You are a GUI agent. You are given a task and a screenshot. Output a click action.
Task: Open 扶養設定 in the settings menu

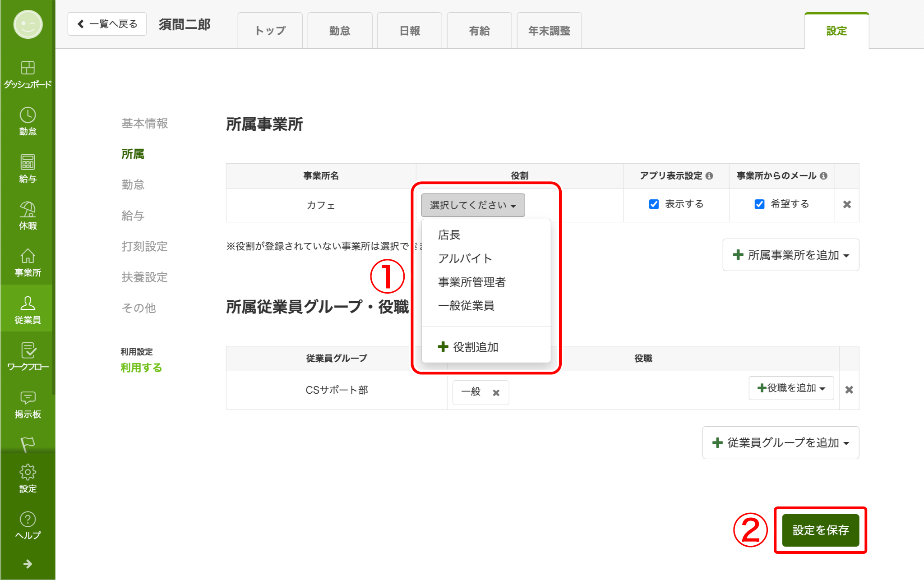tap(144, 277)
